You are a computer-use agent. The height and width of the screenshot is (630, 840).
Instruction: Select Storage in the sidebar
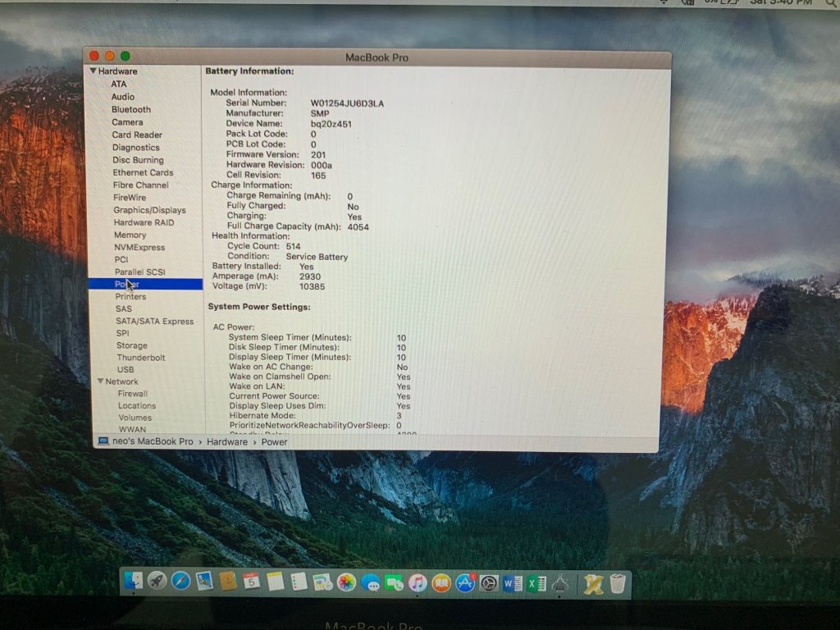coord(132,345)
